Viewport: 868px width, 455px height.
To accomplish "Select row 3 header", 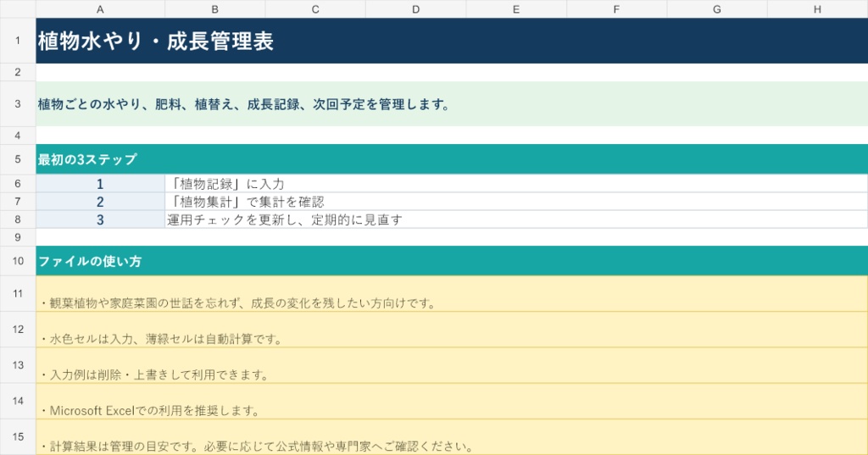I will pyautogui.click(x=18, y=103).
